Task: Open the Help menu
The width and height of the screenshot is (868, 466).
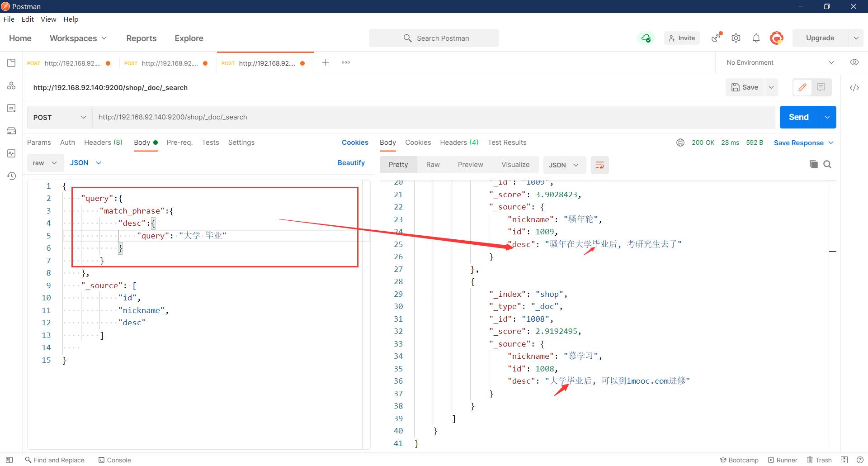Action: (x=71, y=19)
